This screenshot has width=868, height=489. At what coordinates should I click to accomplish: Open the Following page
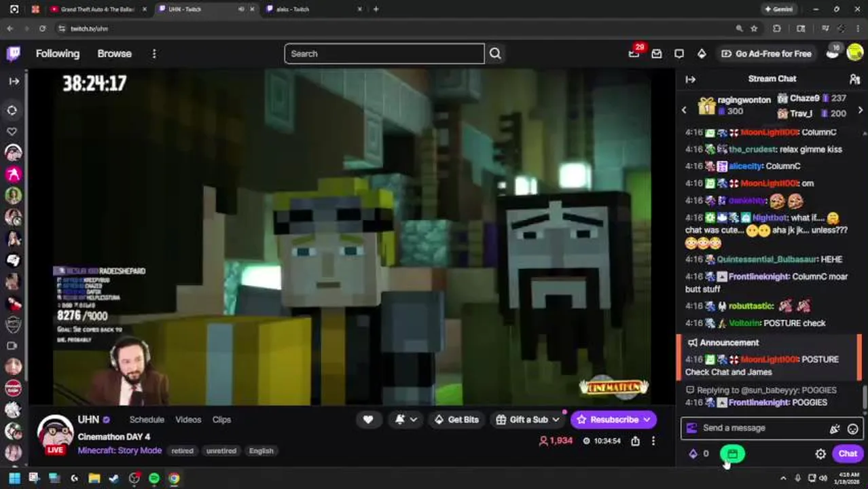tap(58, 54)
